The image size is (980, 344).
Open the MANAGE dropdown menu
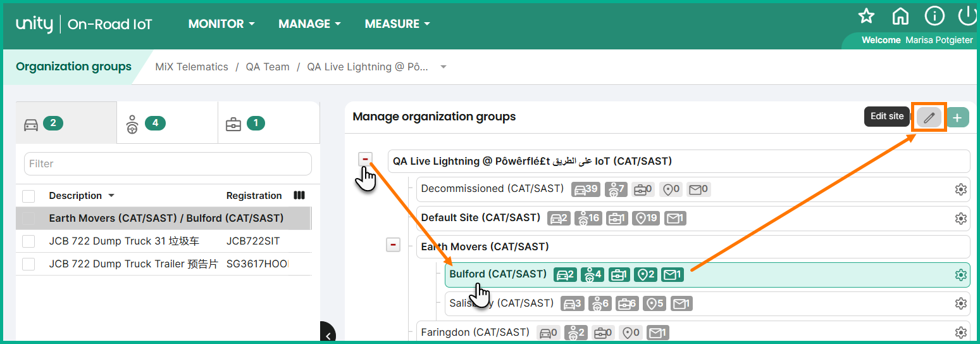coord(309,24)
